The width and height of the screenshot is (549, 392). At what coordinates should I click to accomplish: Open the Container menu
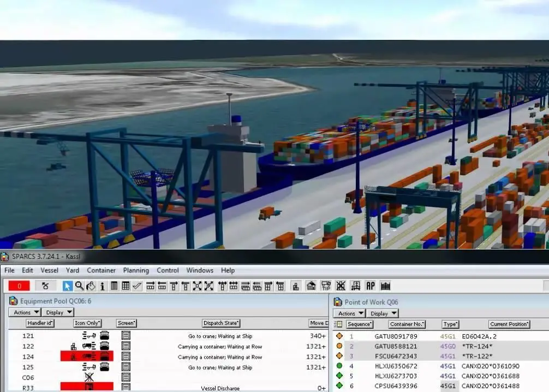101,270
